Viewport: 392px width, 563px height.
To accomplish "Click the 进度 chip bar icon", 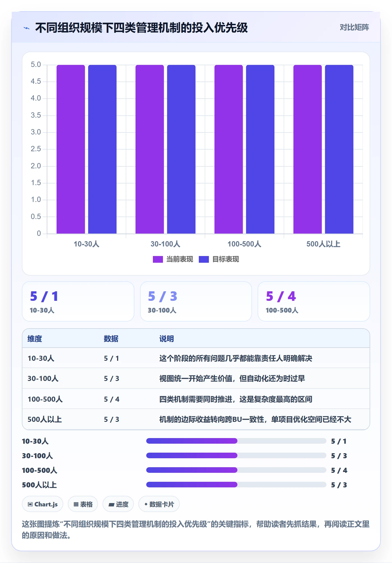I will point(111,505).
